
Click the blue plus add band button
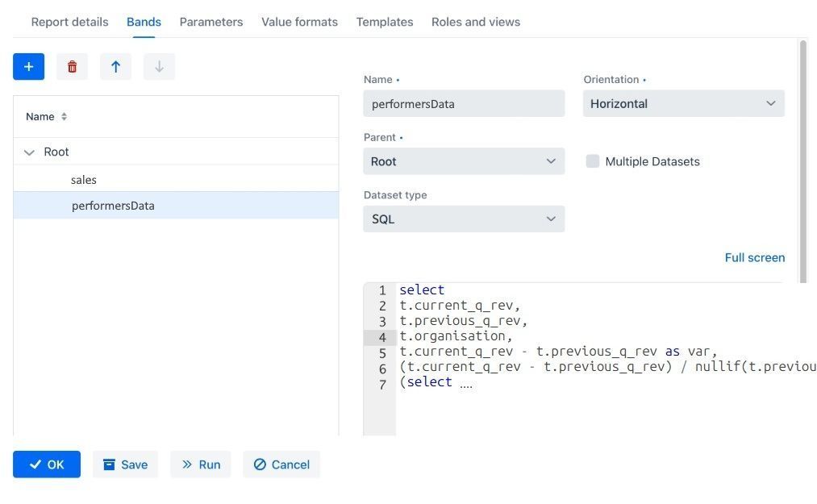pos(28,67)
